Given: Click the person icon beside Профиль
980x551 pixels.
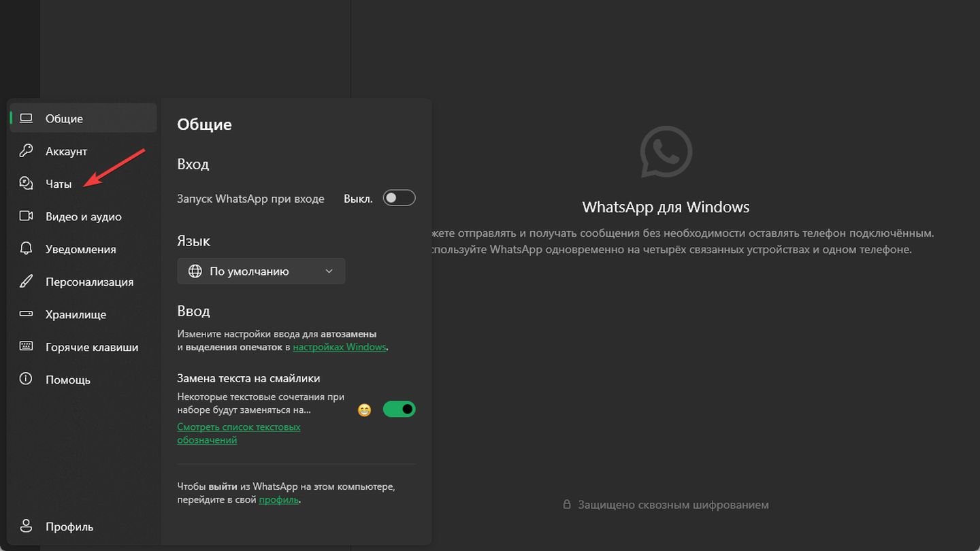Looking at the screenshot, I should click(26, 527).
